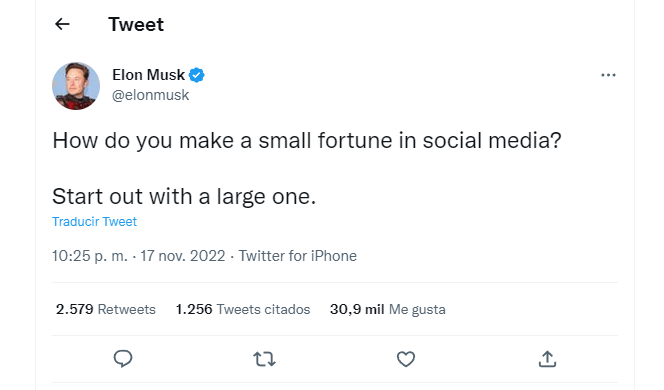Click the 10:25 p. m. posting time
This screenshot has width=664, height=390.
(x=90, y=256)
